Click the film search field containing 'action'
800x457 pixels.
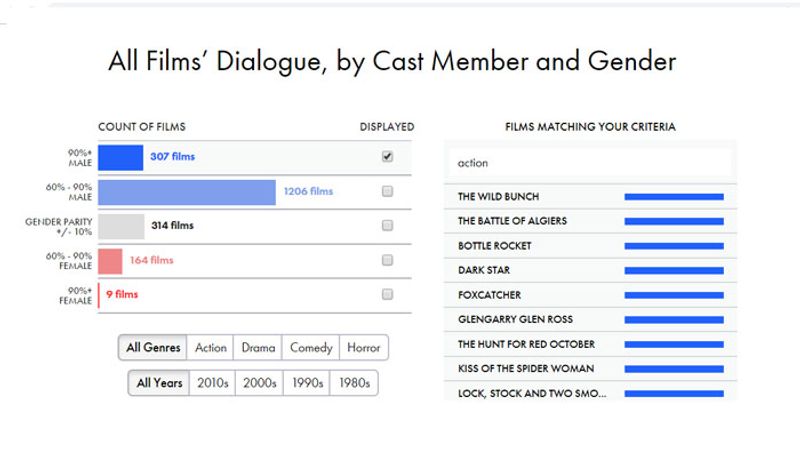coord(589,163)
